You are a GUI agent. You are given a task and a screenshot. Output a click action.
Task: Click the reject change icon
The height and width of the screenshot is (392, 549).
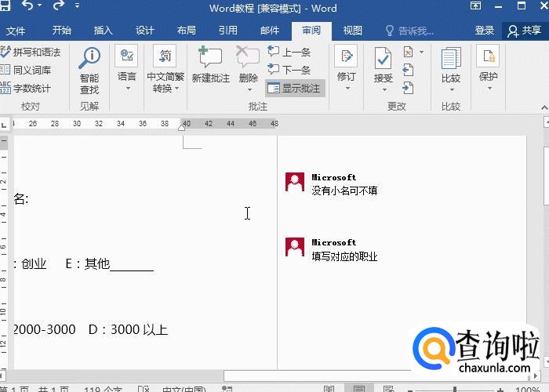[x=409, y=53]
